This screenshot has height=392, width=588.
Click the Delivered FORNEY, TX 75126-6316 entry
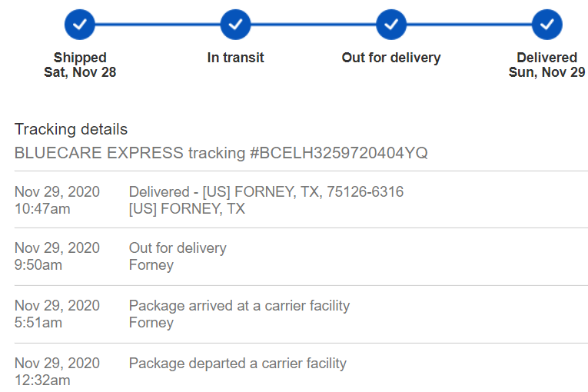click(266, 192)
